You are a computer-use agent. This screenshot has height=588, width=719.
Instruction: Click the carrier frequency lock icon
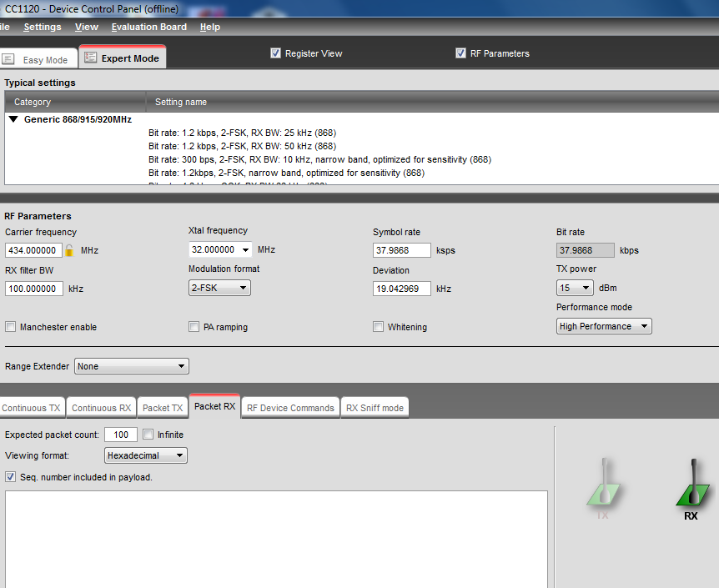pyautogui.click(x=69, y=250)
